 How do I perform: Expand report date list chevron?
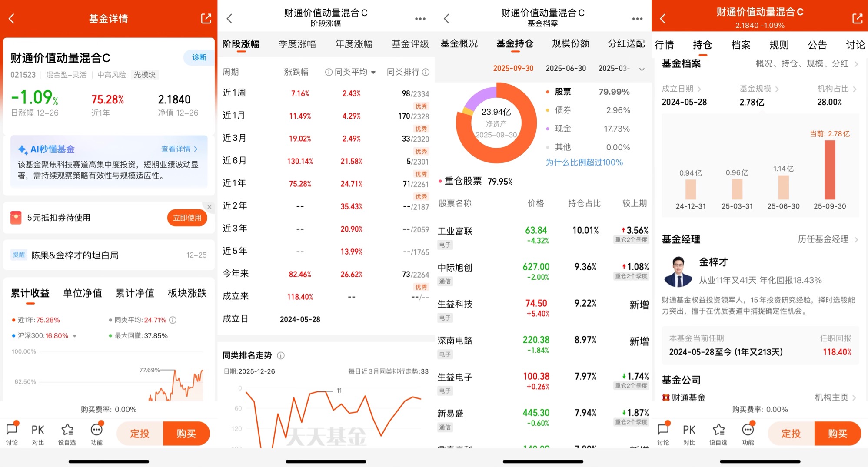[x=642, y=69]
